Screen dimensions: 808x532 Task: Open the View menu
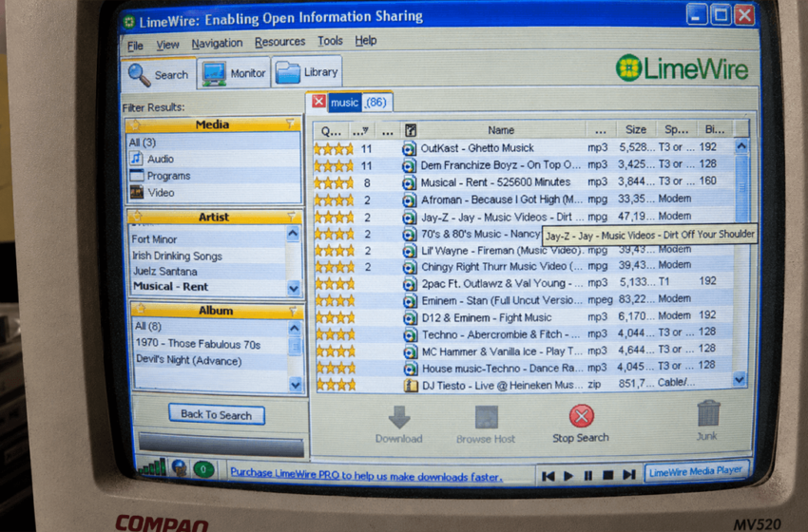(x=167, y=45)
